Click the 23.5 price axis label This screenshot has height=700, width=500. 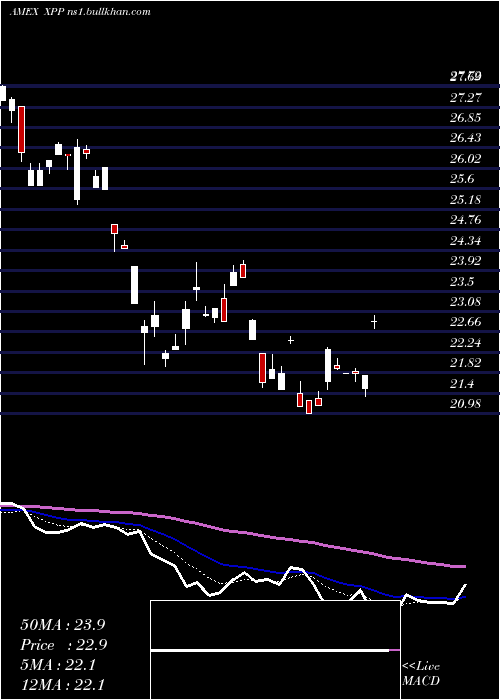tap(462, 282)
